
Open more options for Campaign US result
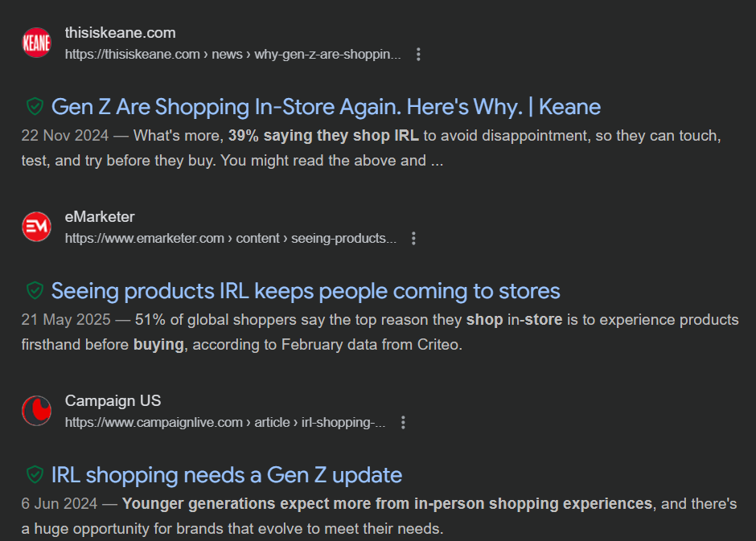coord(404,423)
